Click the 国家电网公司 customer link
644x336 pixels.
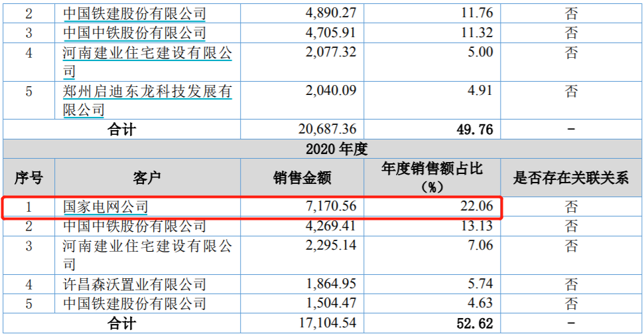[x=105, y=208]
